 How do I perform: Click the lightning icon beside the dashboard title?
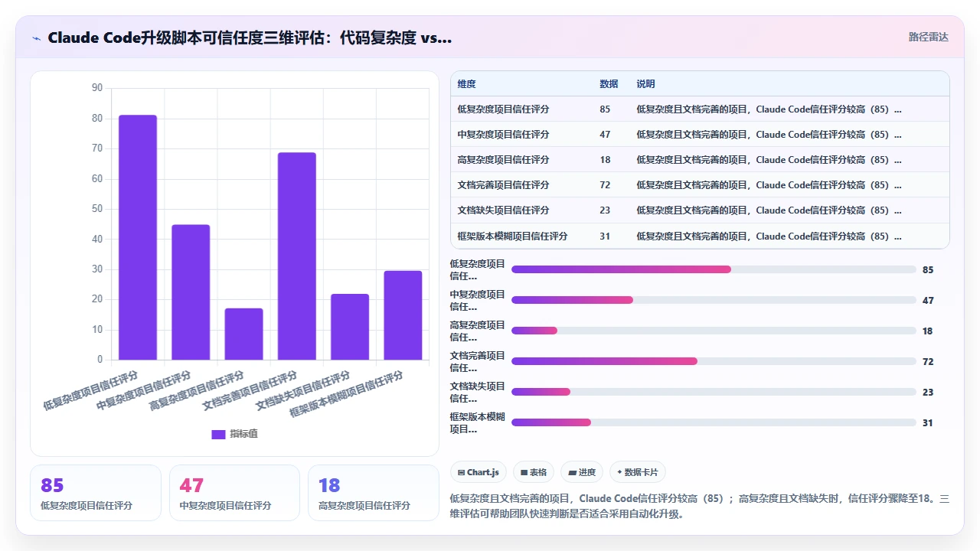tap(36, 37)
